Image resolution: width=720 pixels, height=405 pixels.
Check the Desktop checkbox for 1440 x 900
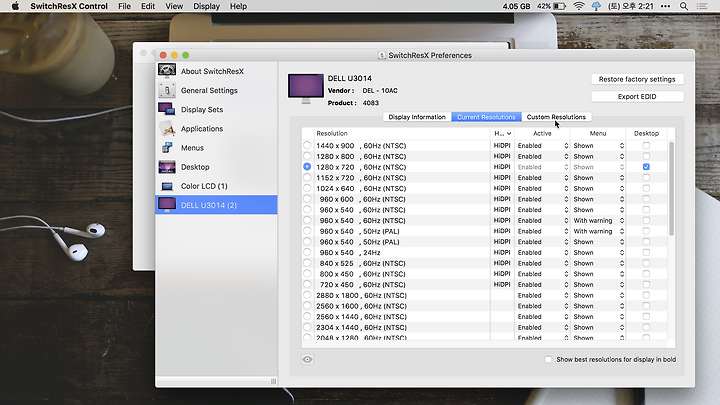coord(646,145)
